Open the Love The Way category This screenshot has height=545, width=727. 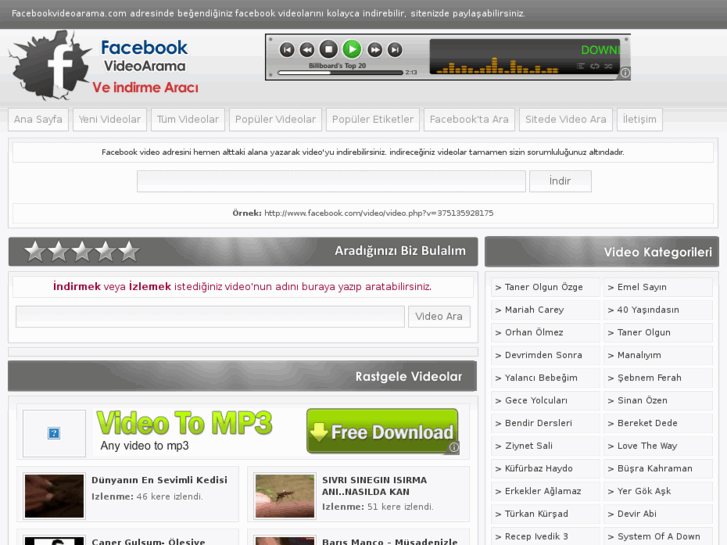coord(658,446)
